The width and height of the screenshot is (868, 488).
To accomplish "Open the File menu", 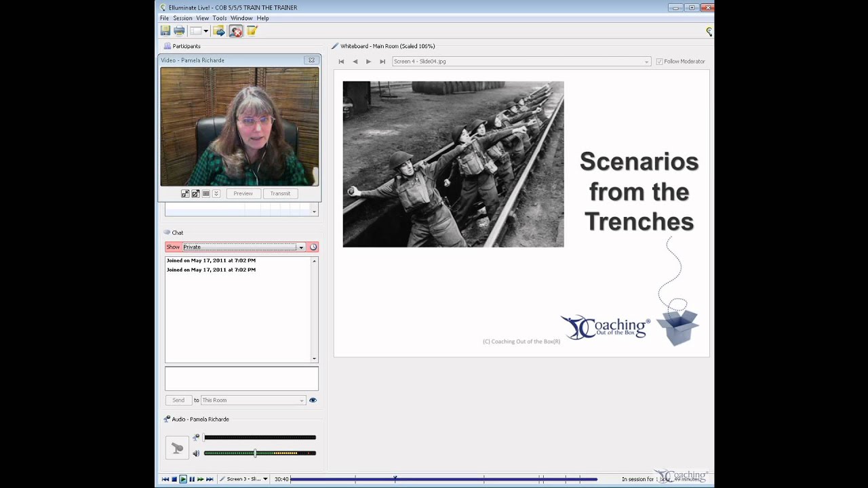I will (164, 18).
